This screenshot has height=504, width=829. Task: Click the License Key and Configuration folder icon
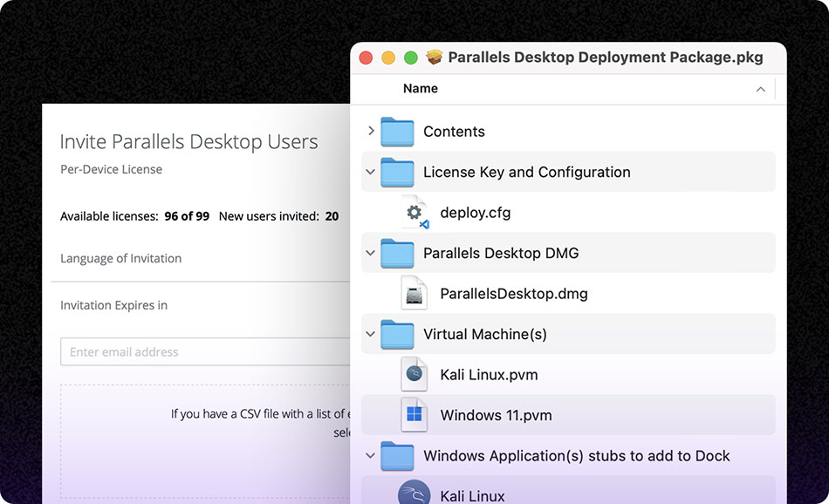[397, 172]
